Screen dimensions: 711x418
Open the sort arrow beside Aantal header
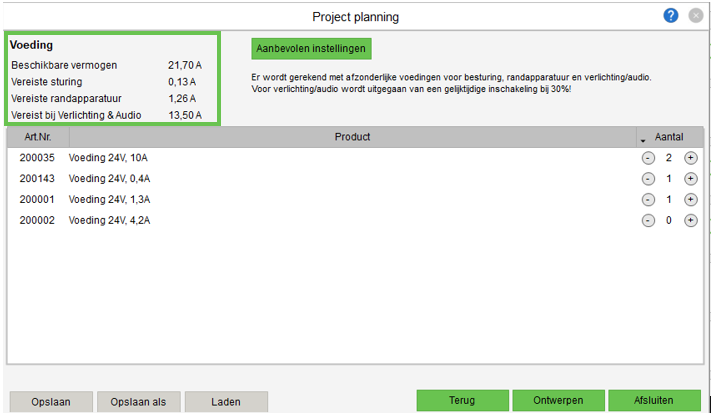point(642,138)
